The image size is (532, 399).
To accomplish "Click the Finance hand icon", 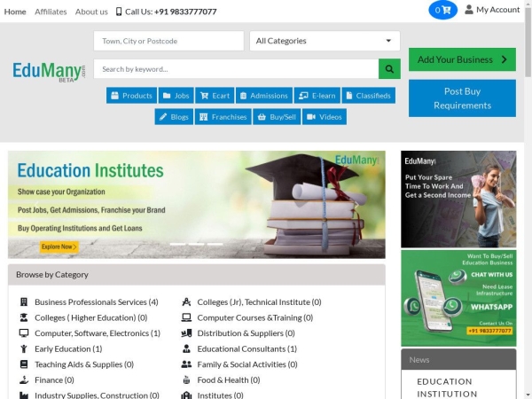I will (24, 380).
